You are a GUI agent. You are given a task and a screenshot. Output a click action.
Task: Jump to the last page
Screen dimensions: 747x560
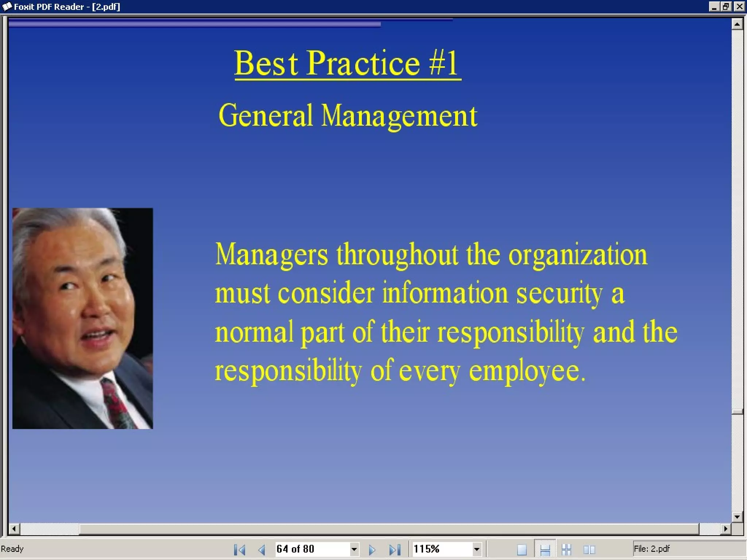pyautogui.click(x=395, y=549)
